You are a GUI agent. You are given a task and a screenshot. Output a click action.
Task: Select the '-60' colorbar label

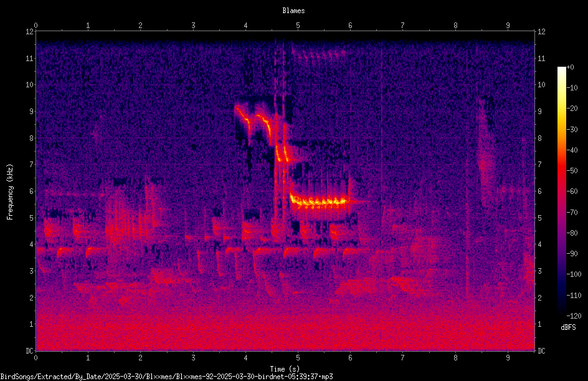[572, 191]
